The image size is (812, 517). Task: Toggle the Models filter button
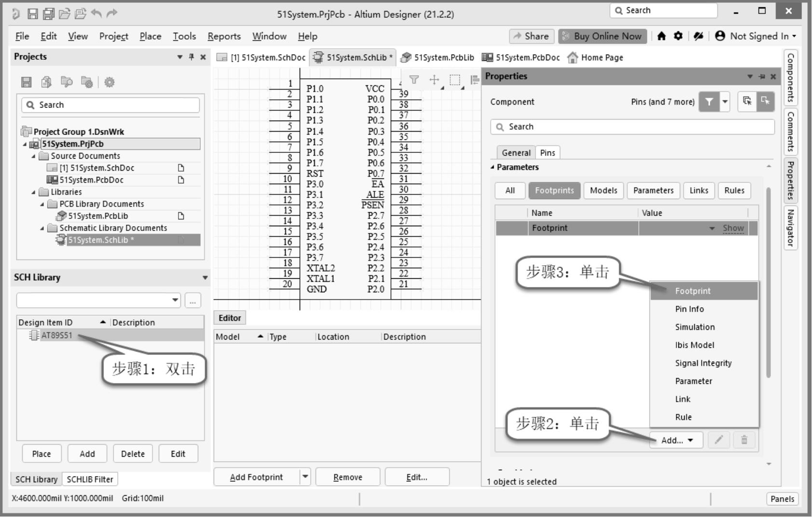tap(603, 190)
